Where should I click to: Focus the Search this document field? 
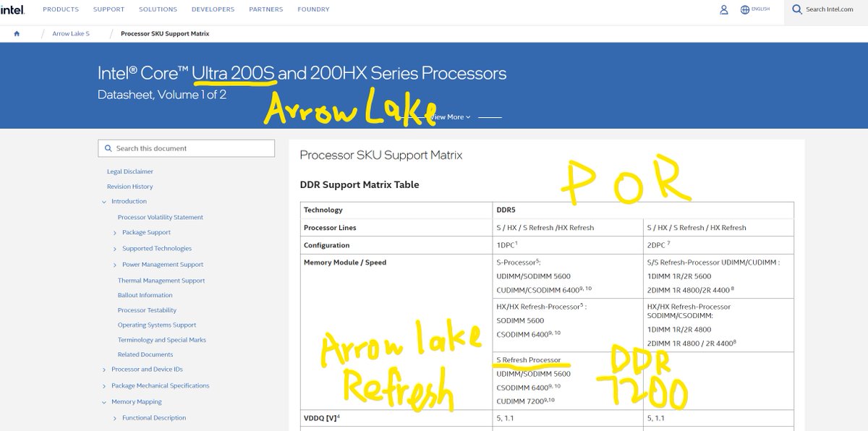(x=186, y=148)
